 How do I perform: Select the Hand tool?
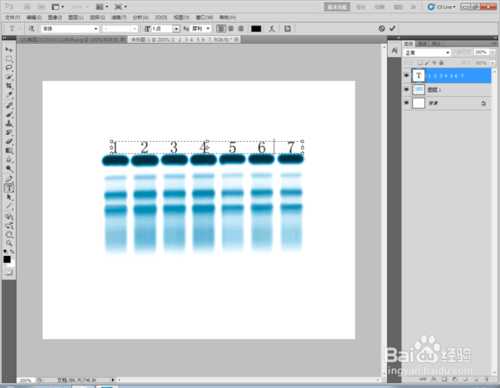point(9,235)
